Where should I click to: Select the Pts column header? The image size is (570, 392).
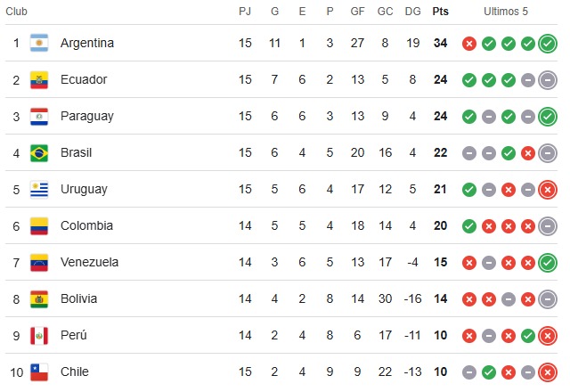(x=440, y=12)
